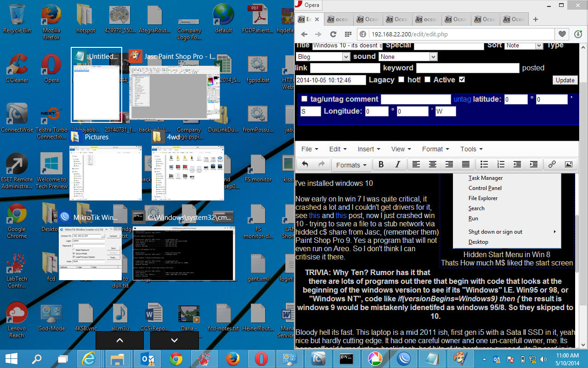The width and height of the screenshot is (588, 368).
Task: Open CCleaner desktop shortcut
Action: tap(17, 68)
